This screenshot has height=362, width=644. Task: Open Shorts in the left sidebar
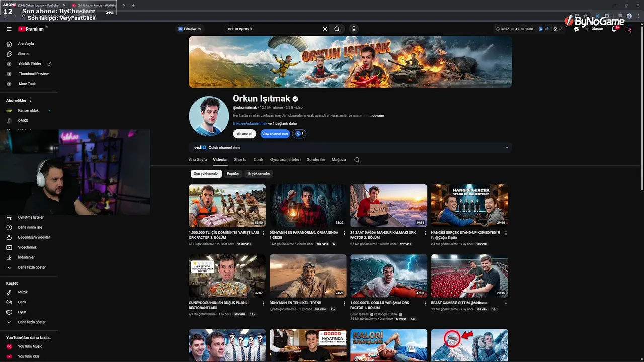[23, 54]
